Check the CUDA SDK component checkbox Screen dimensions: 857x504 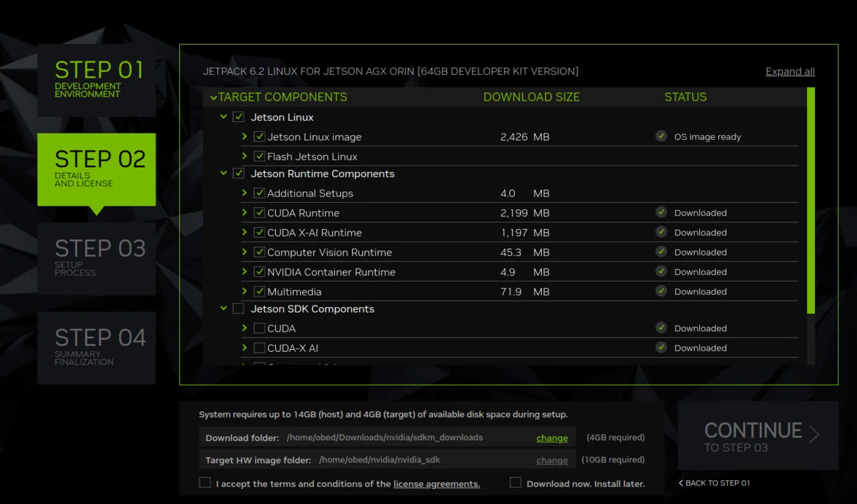259,328
